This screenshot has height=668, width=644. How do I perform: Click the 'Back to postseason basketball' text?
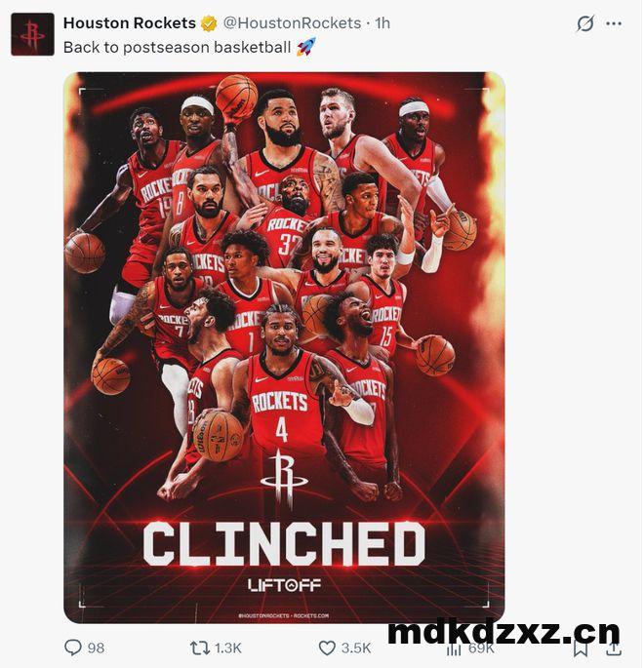point(178,47)
